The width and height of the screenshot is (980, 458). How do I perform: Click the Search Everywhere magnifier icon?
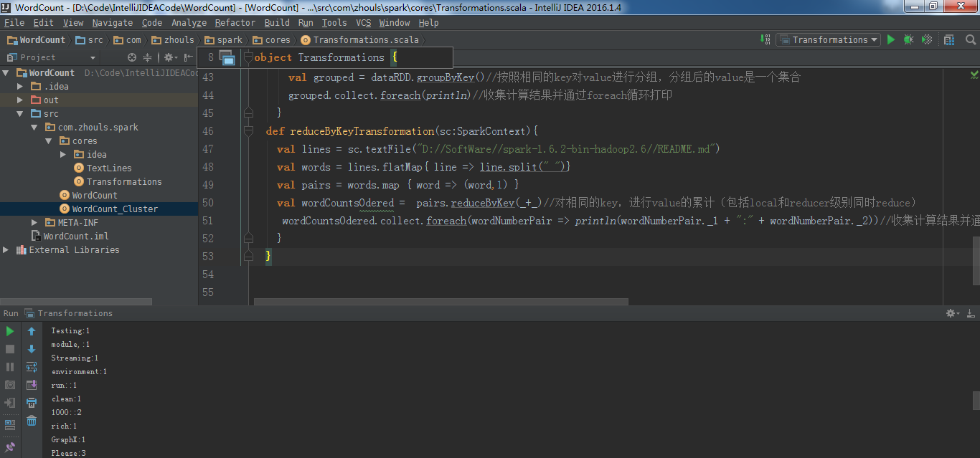971,40
